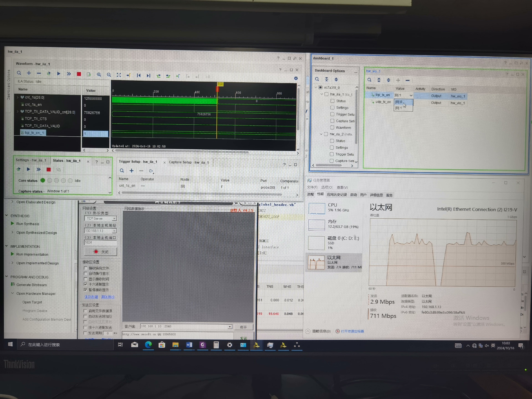Viewport: 532px width, 399px height.
Task: Expand cnt_1s[26:0] signal in waveform names
Action: pyautogui.click(x=18, y=97)
